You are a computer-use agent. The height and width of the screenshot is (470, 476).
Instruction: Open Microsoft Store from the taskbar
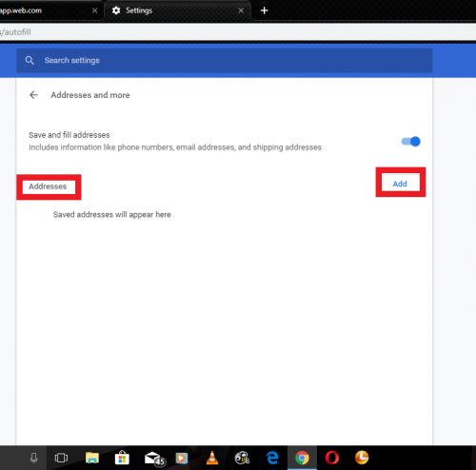tap(122, 458)
